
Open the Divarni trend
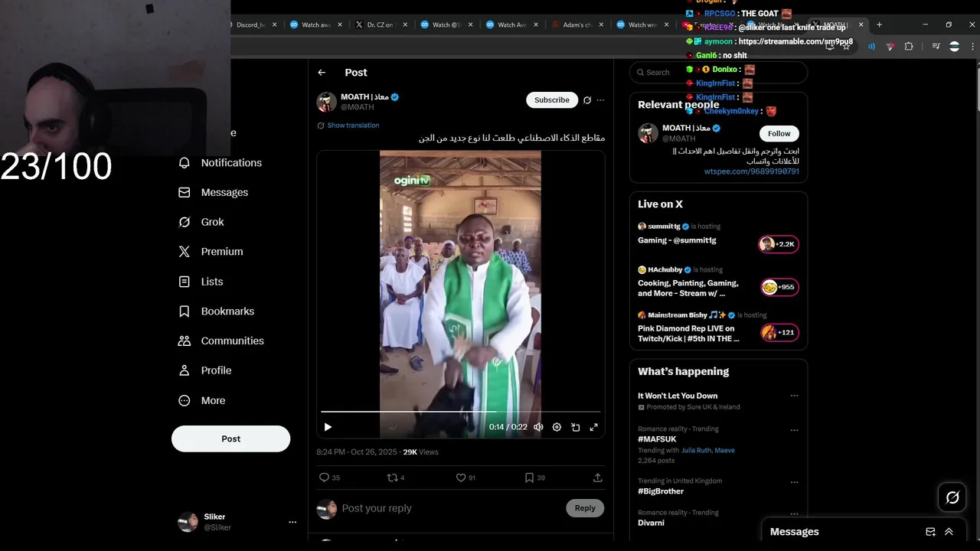pyautogui.click(x=651, y=523)
